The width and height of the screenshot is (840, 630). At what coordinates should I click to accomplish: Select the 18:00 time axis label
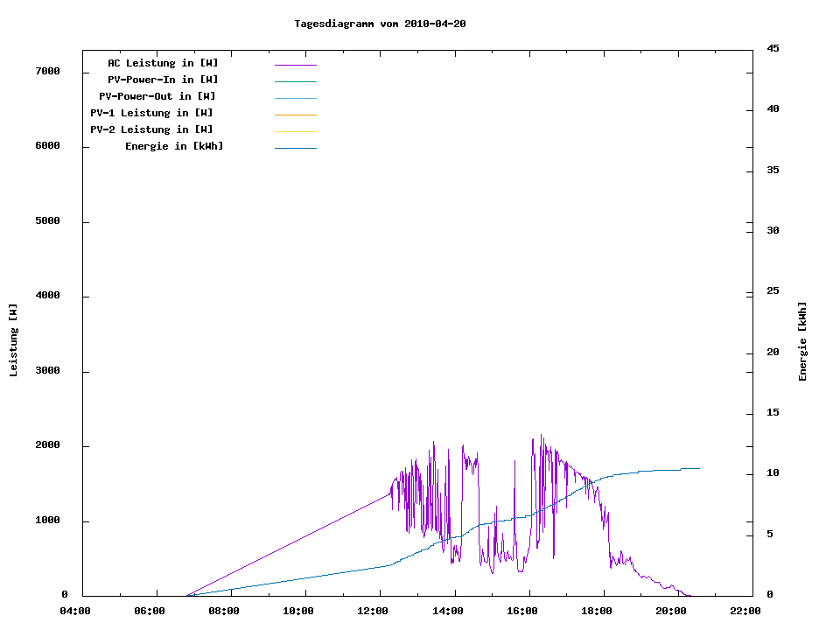598,611
